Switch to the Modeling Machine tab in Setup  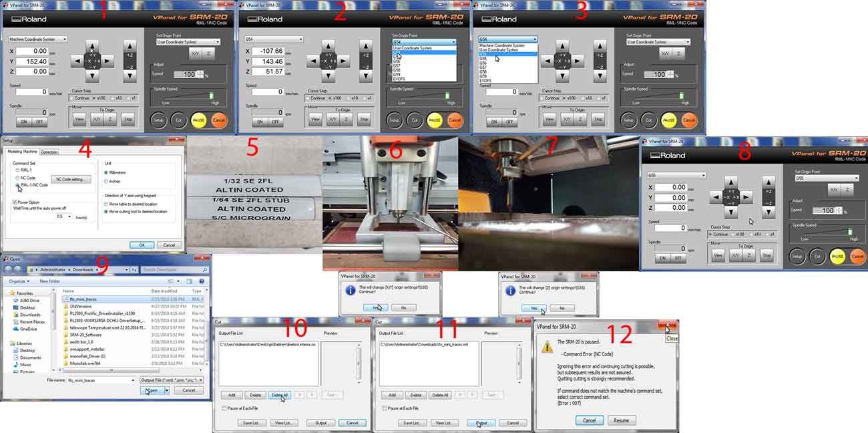coord(21,152)
